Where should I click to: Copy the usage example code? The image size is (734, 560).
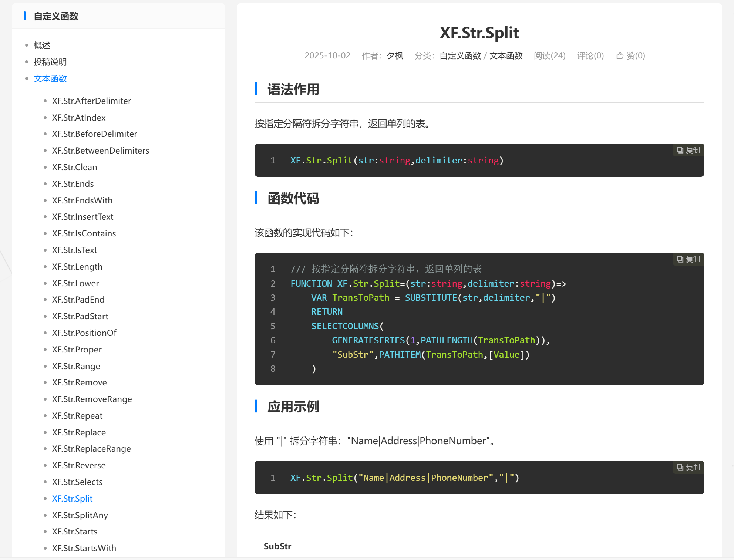[x=688, y=468]
